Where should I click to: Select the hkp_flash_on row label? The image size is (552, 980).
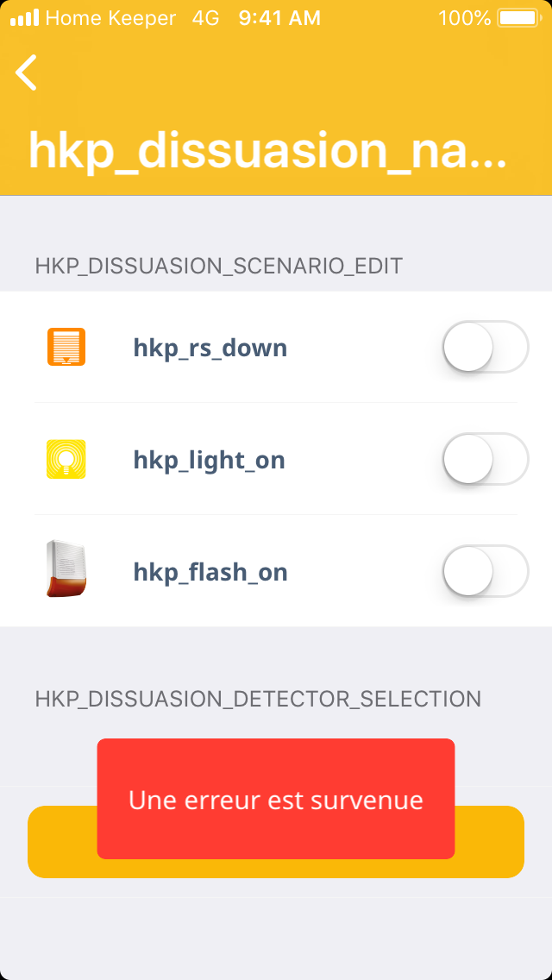tap(210, 572)
